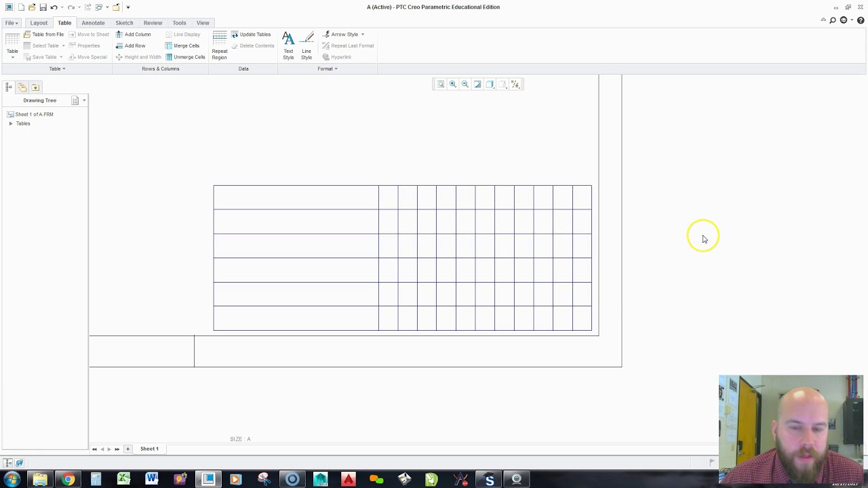The width and height of the screenshot is (868, 488).
Task: Open Text Style settings
Action: point(288,45)
